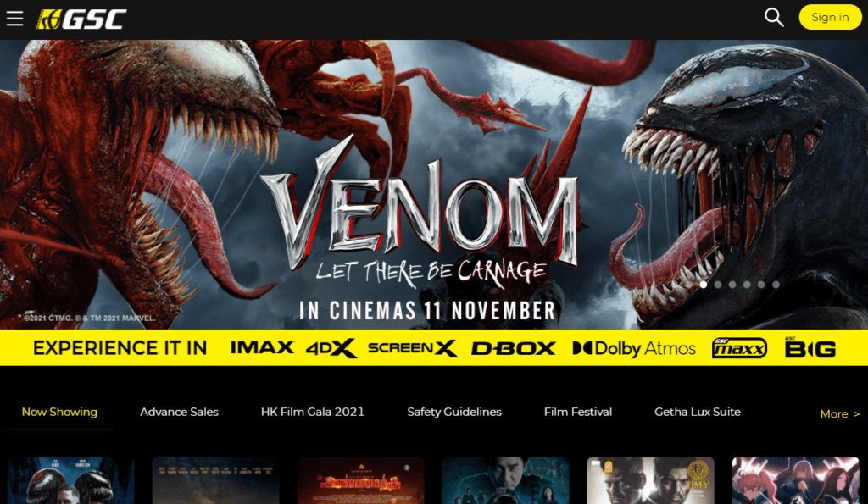Jump to the second carousel dot
This screenshot has width=868, height=504.
coord(718,285)
